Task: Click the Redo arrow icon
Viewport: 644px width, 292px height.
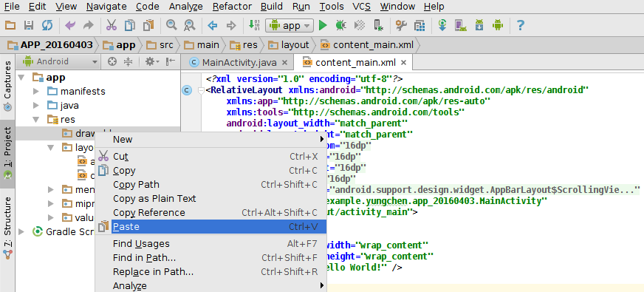Action: [x=89, y=25]
